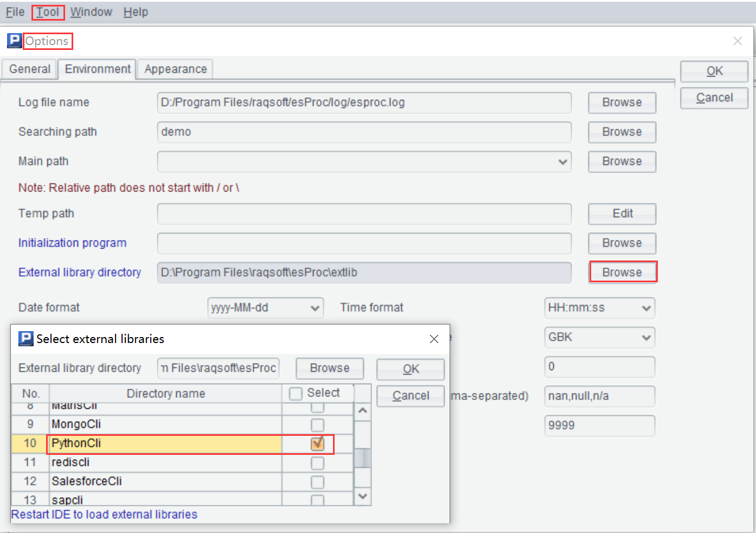This screenshot has height=533, width=756.
Task: Tick the SalesforceCli checkbox
Action: (317, 481)
